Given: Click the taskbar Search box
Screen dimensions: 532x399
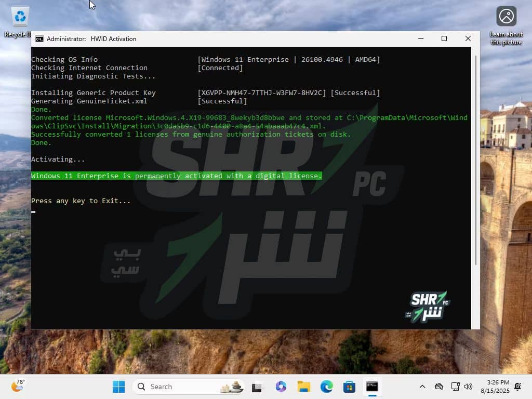Looking at the screenshot, I should (189, 387).
